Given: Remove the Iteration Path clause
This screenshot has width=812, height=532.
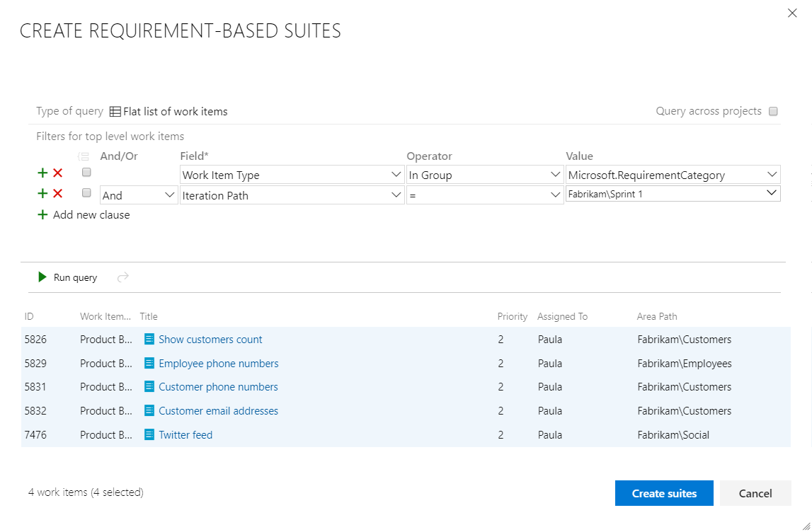Looking at the screenshot, I should [x=57, y=194].
